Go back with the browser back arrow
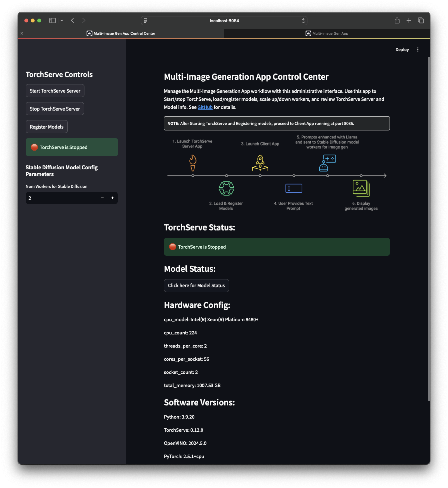This screenshot has width=448, height=488. 73,21
